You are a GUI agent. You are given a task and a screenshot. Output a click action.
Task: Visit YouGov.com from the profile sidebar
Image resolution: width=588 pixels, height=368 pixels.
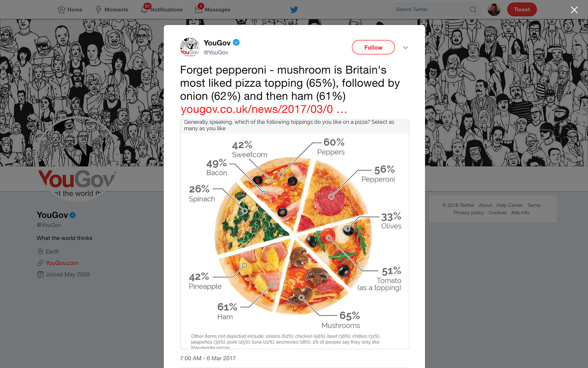coord(62,263)
